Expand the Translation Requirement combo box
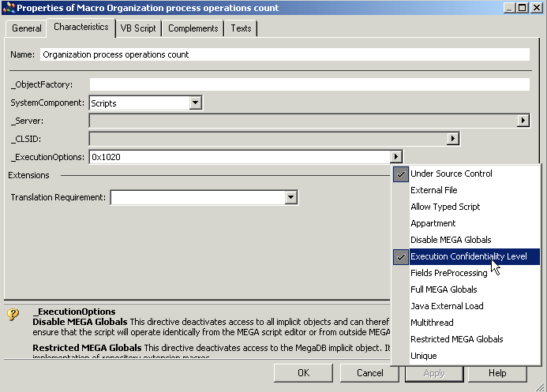 [x=291, y=197]
